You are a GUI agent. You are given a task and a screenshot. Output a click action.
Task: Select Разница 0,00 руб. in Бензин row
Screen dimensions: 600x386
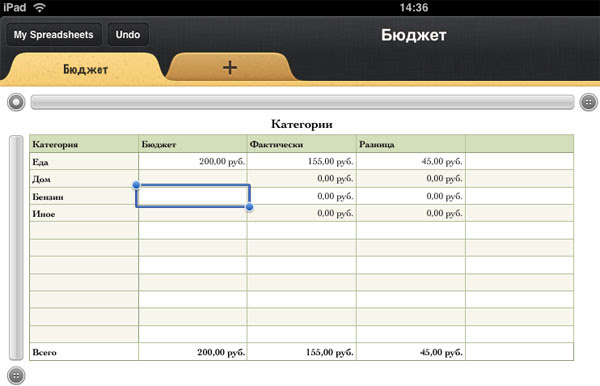411,196
